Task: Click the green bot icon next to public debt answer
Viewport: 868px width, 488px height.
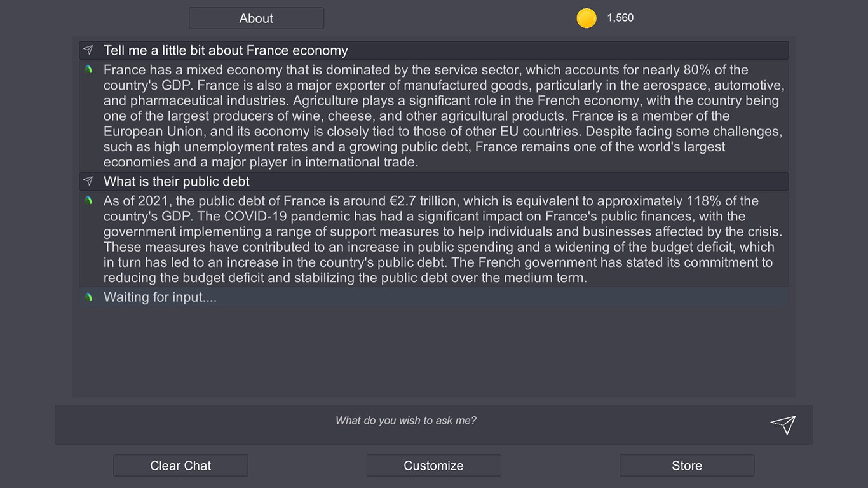Action: [88, 200]
